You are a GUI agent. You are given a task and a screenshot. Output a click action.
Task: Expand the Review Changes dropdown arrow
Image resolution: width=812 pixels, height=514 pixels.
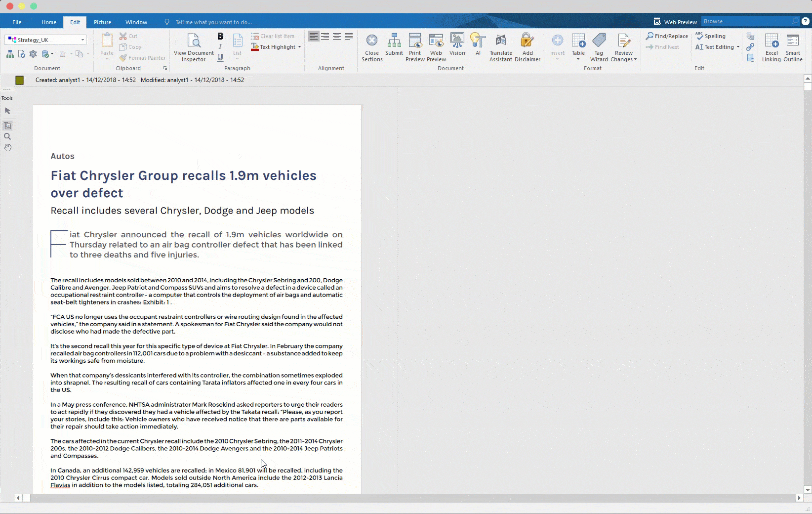point(635,59)
